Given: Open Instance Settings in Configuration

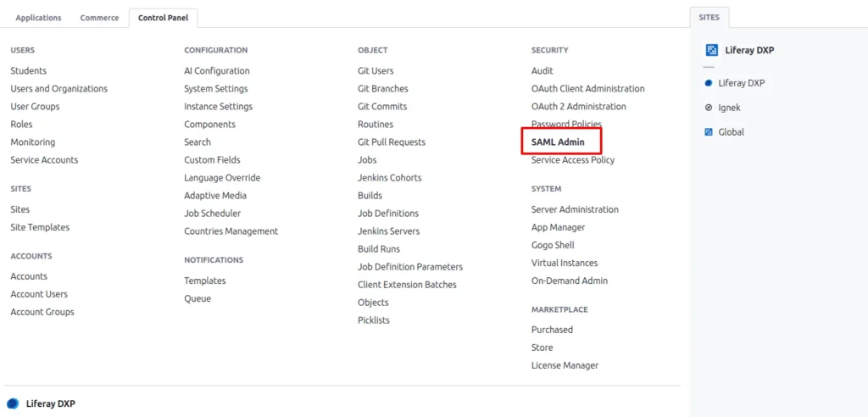Looking at the screenshot, I should [218, 107].
